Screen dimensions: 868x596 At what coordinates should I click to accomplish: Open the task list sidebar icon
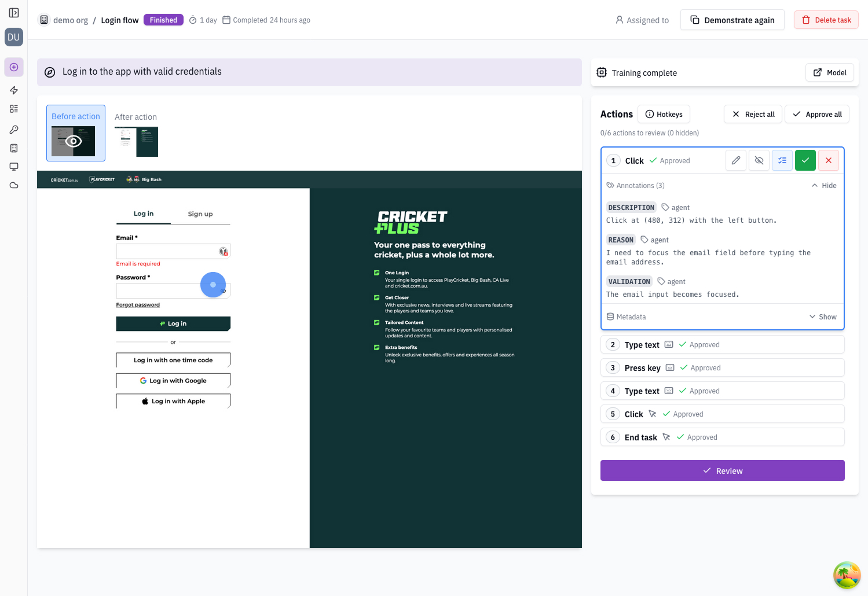[14, 109]
